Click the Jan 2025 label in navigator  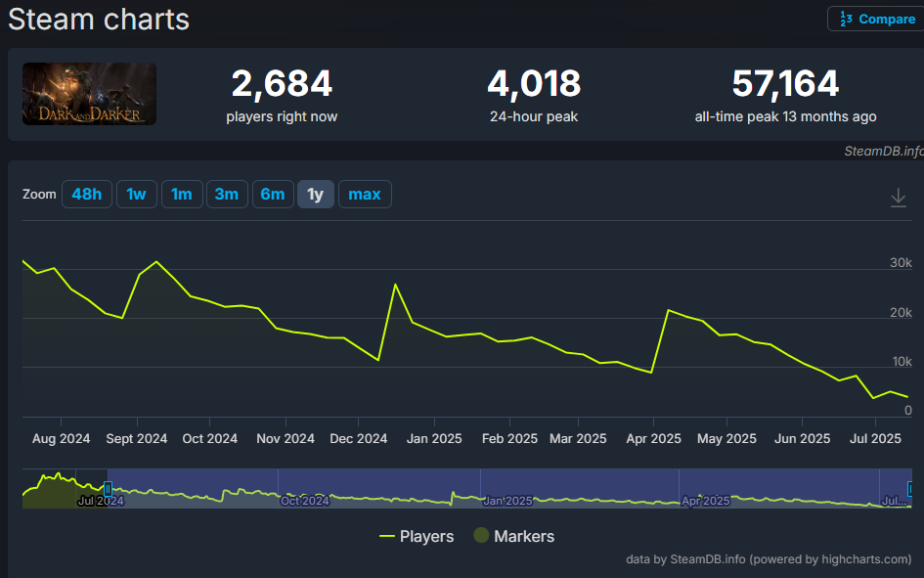(507, 501)
